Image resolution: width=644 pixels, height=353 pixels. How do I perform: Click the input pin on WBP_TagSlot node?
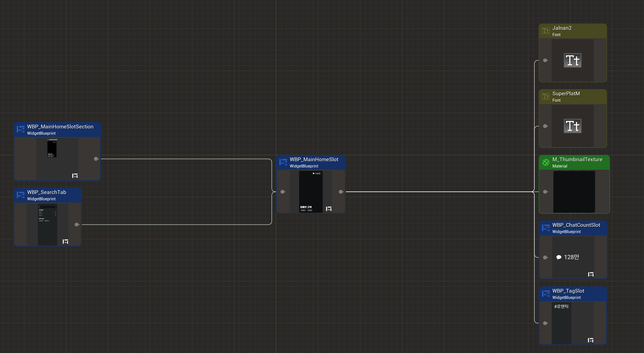pos(545,323)
